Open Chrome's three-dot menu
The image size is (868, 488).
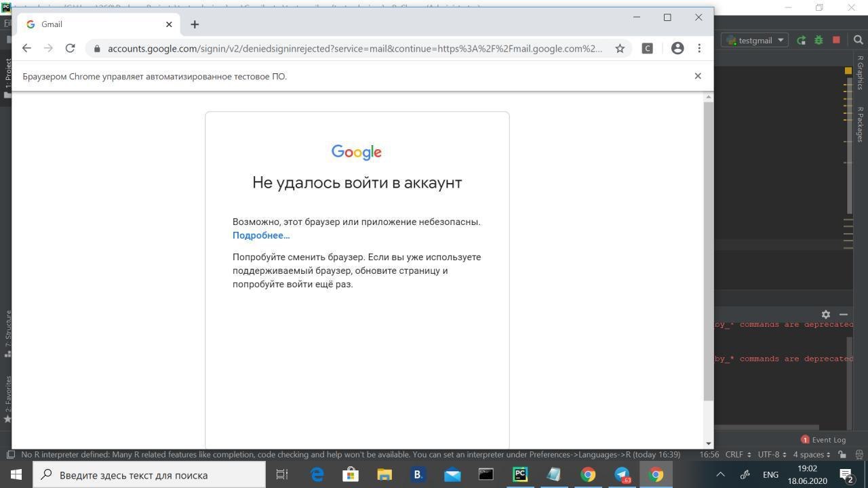(699, 48)
